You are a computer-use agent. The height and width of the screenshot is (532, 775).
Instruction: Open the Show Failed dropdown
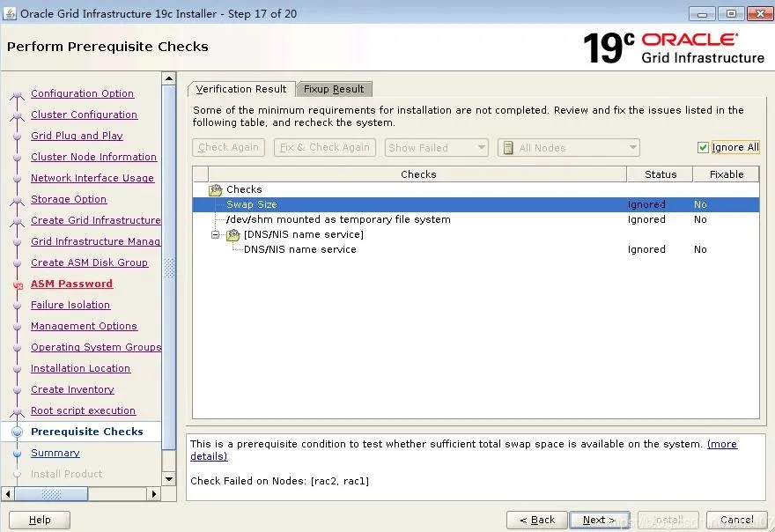pyautogui.click(x=437, y=147)
